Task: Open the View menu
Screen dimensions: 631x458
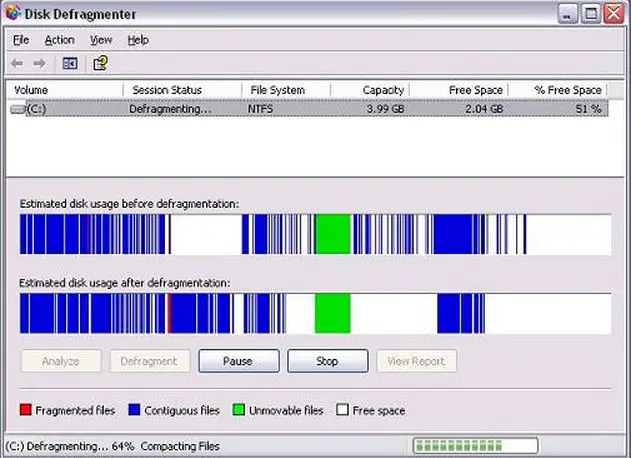Action: click(x=101, y=40)
